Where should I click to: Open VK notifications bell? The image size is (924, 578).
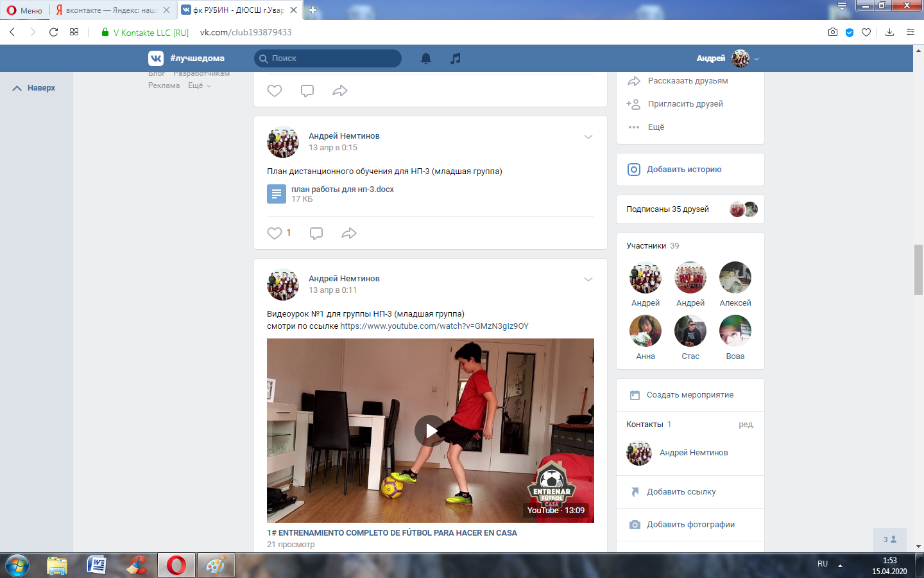(x=425, y=58)
